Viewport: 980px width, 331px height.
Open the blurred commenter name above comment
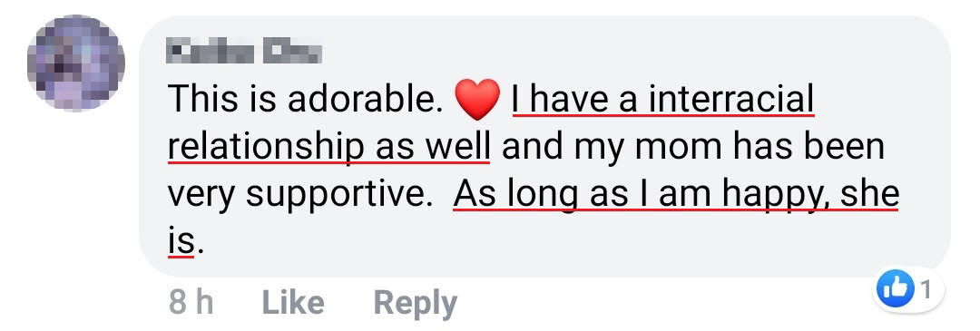tap(244, 53)
